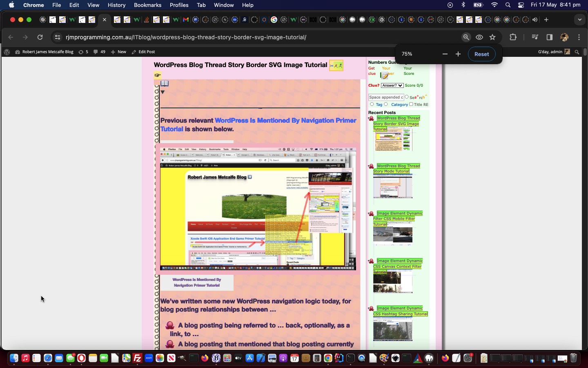Click the pencil notepad icon in Numbers Game
588x368 pixels.
click(384, 76)
